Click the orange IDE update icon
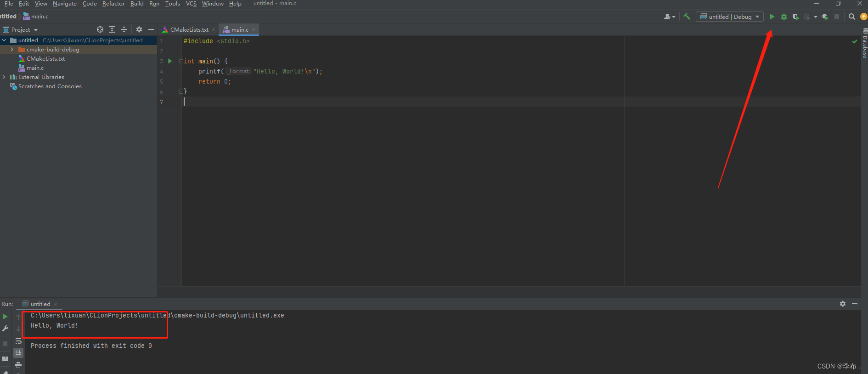The image size is (868, 374). pos(864,17)
